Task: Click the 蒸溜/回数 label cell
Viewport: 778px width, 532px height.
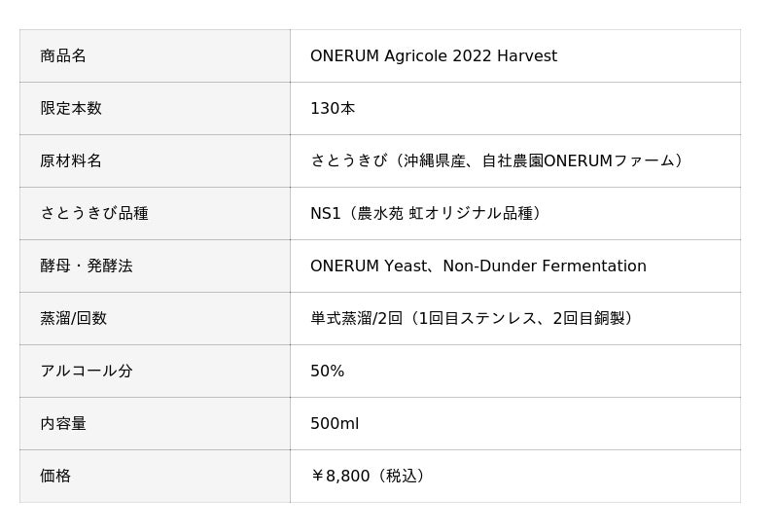Action: click(74, 319)
